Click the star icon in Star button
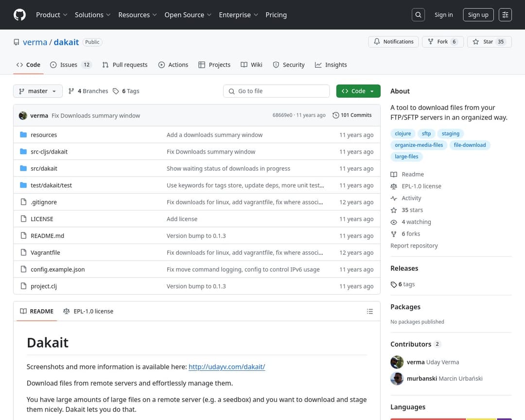The image size is (525, 420). click(475, 41)
